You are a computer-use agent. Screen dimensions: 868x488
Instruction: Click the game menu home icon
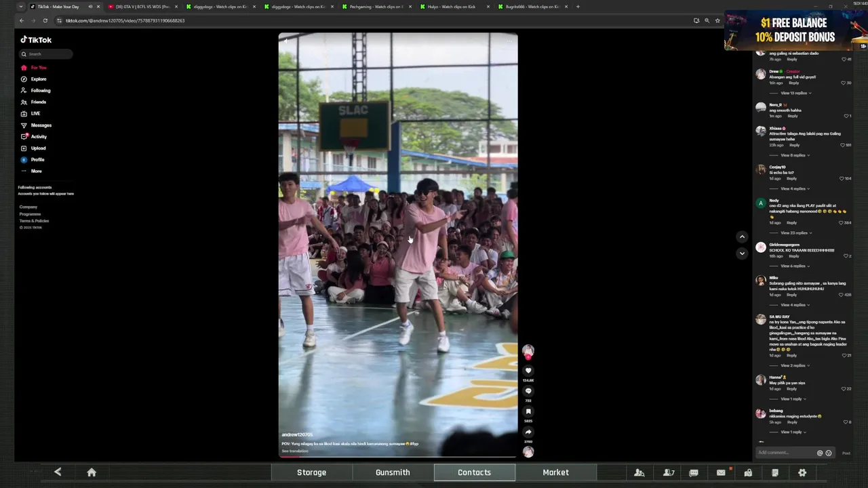coord(92,472)
